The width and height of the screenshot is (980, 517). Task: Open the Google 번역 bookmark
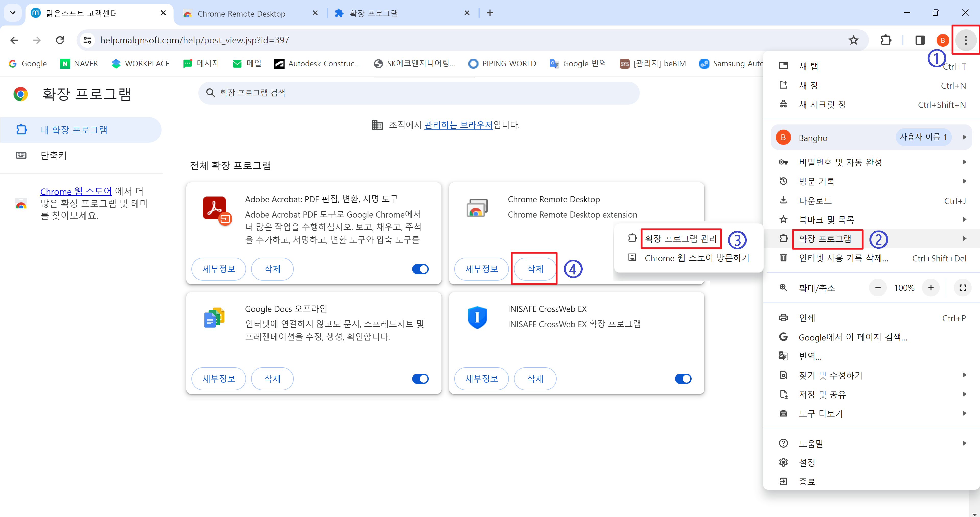578,64
